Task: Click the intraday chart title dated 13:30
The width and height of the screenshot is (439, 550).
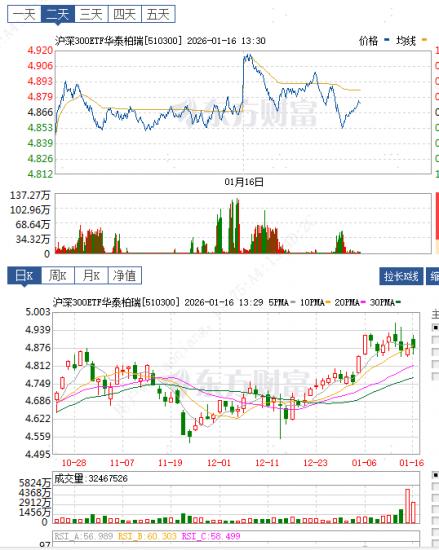Action: click(x=160, y=41)
